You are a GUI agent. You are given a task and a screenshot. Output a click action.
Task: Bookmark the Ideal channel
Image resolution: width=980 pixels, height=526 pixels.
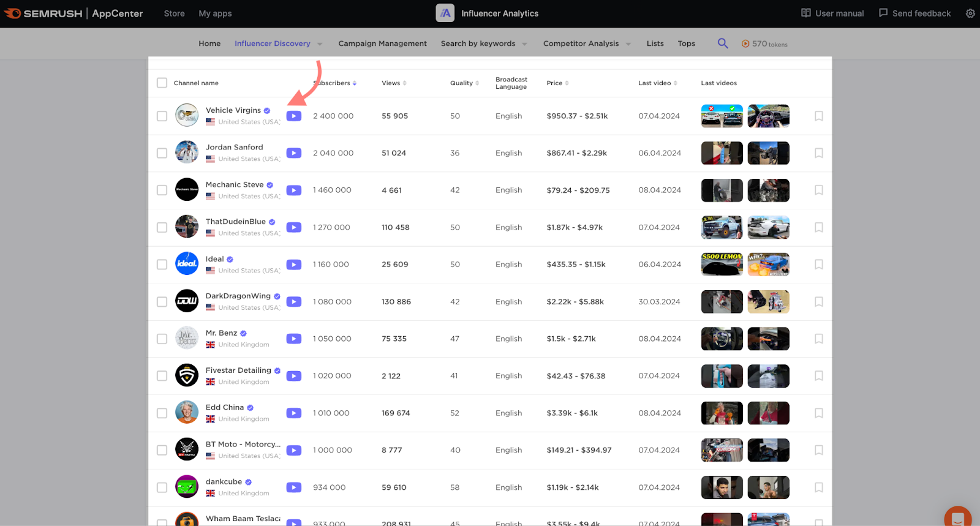click(x=819, y=265)
